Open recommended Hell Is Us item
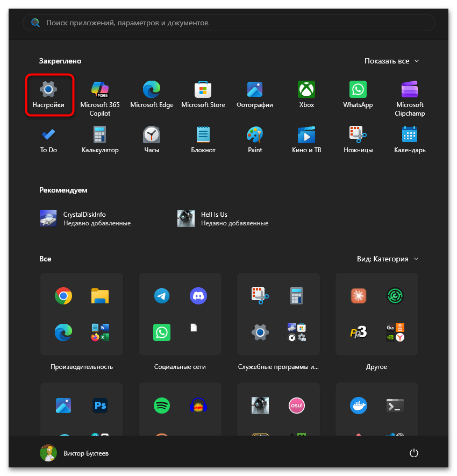Screen dimensions: 457x476 point(223,218)
